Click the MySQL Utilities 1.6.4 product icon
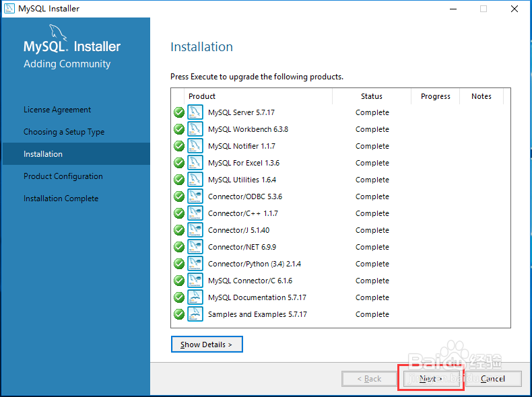The height and width of the screenshot is (397, 532). [195, 180]
